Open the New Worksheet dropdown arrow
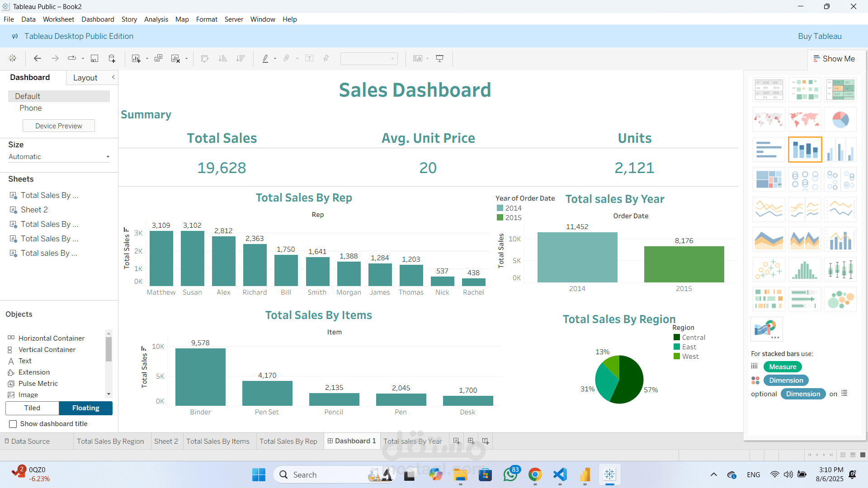The image size is (868, 488). click(x=147, y=59)
